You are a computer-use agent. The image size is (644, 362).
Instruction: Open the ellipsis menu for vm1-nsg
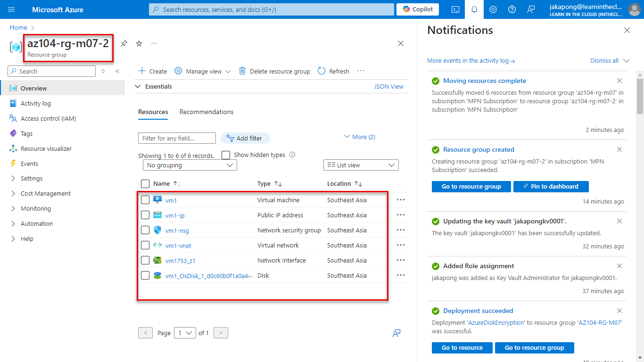coord(401,230)
